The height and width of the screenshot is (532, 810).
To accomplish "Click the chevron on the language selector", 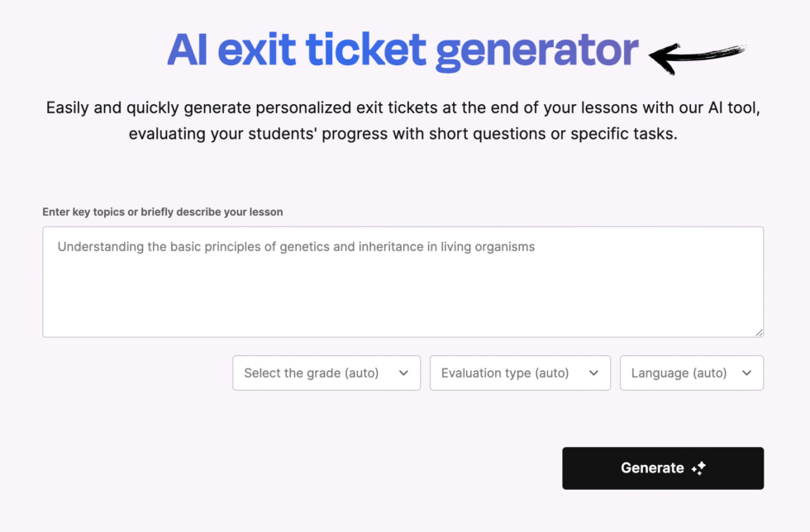I will (746, 373).
